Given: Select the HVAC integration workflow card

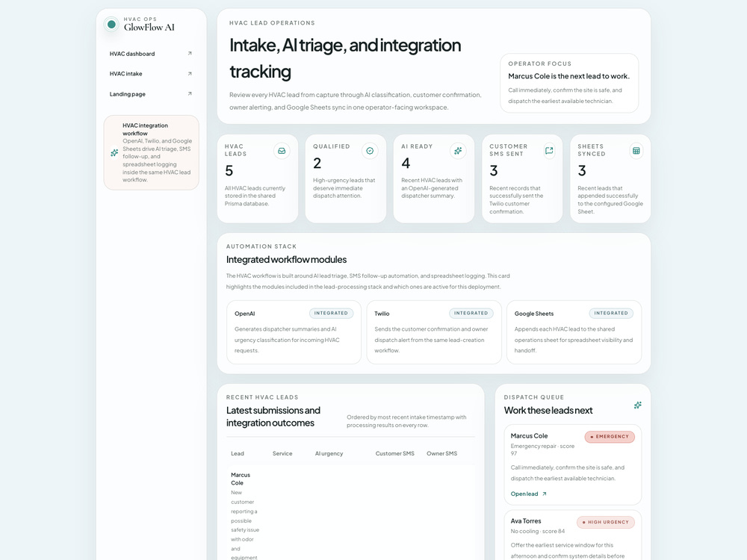Looking at the screenshot, I should click(152, 152).
